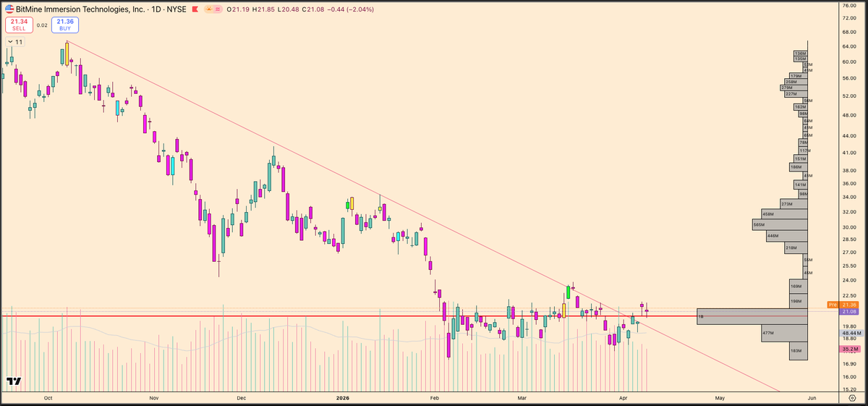Click the L20.48 low price value
Image resolution: width=868 pixels, height=406 pixels.
(x=289, y=10)
